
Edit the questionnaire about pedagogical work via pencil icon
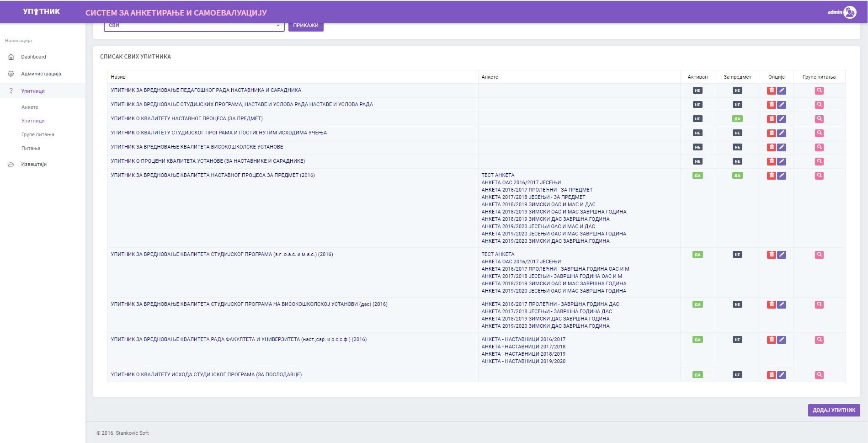[782, 91]
